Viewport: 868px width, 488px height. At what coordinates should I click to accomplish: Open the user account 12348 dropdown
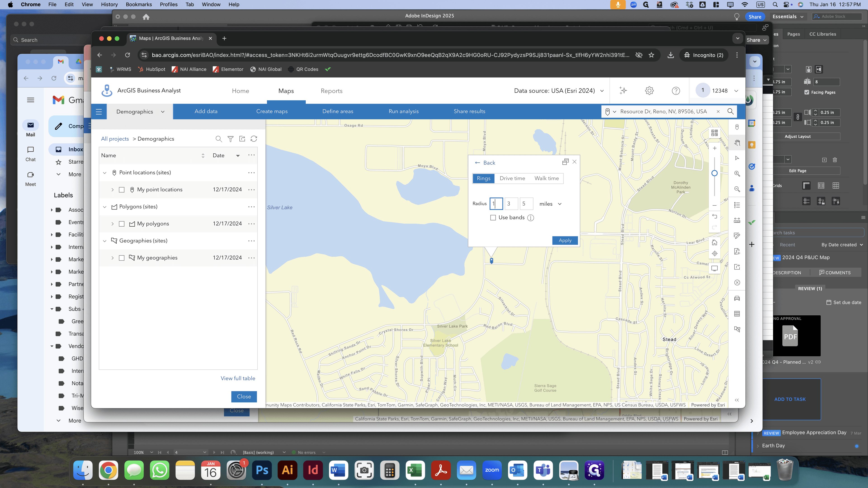coord(717,91)
